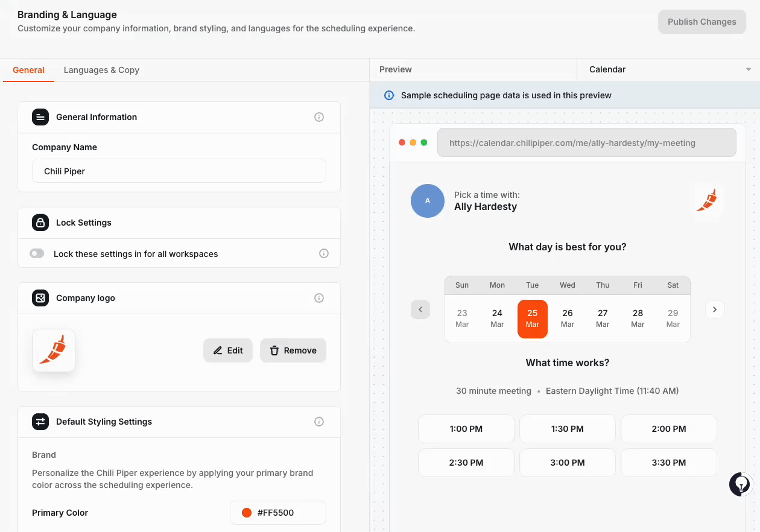The image size is (760, 532).
Task: Open the lightbulb help widget
Action: tap(740, 484)
